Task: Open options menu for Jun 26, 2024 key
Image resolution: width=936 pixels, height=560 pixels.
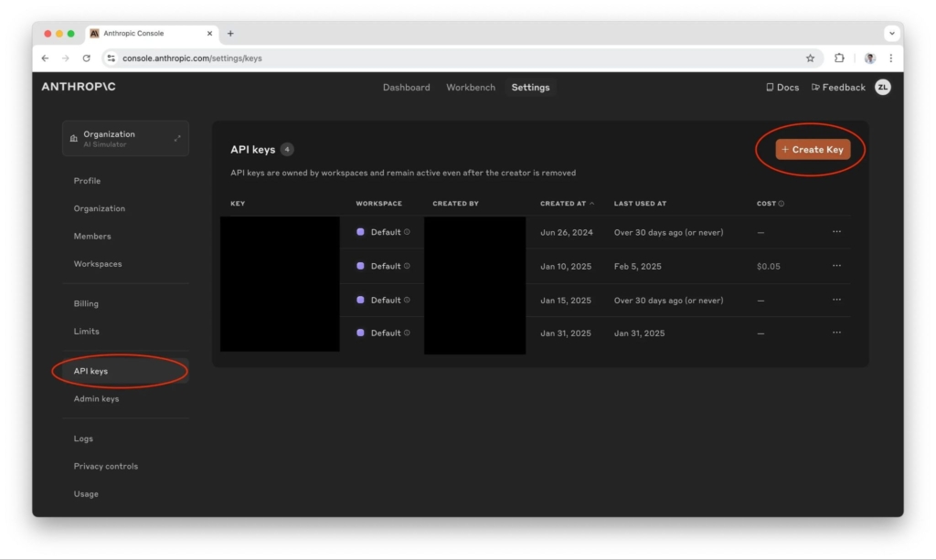Action: pyautogui.click(x=837, y=232)
